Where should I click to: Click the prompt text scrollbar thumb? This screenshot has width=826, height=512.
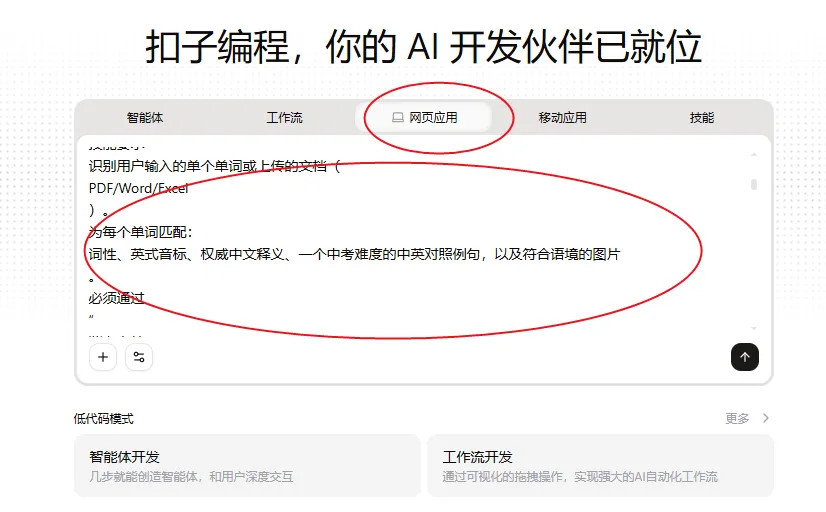[x=754, y=184]
